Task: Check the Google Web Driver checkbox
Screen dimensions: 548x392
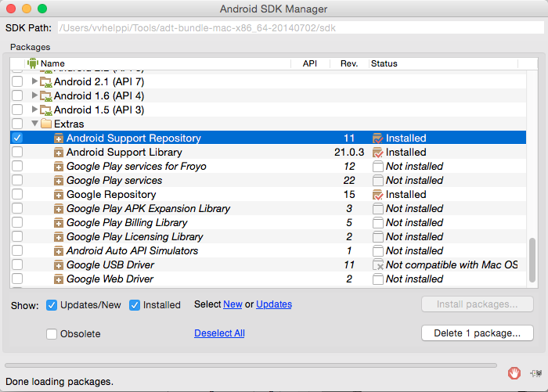Action: (x=18, y=279)
